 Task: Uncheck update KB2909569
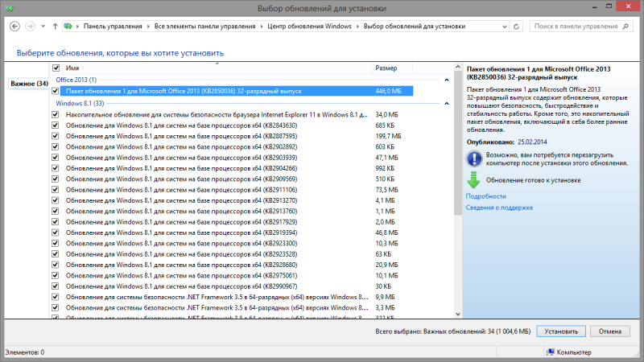tap(56, 179)
